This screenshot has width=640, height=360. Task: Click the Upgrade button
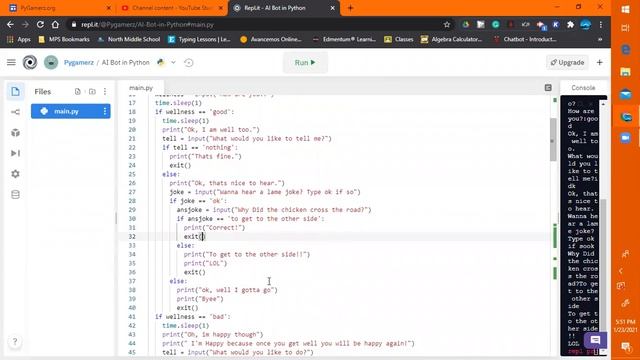[x=567, y=62]
